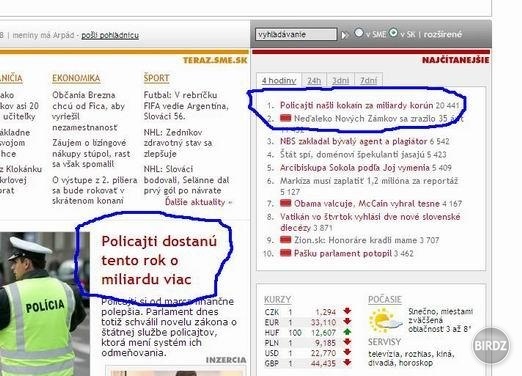The image size is (522, 376).
Task: Click the 'Snečno, miestami zväčšená oblačnosť' forecast text
Action: pos(440,320)
